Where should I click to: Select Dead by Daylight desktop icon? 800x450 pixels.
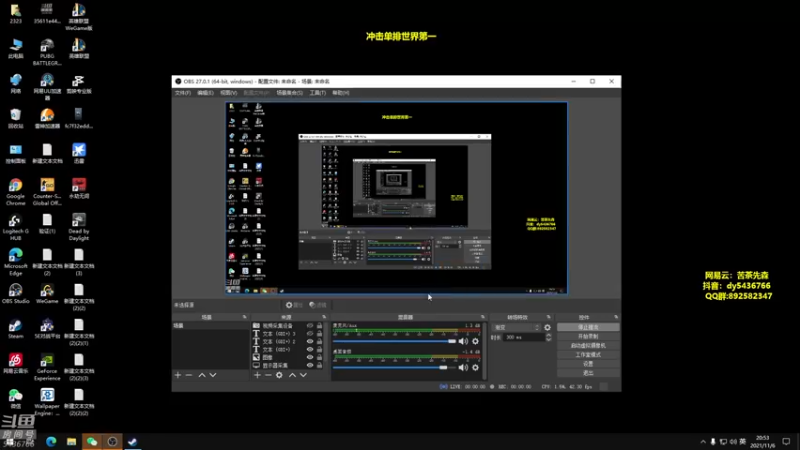click(79, 226)
